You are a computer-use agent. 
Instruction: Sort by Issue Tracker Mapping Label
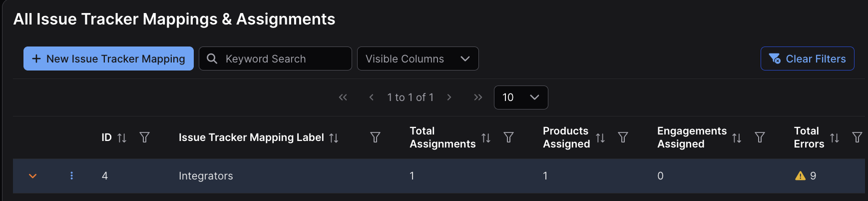[x=334, y=138]
